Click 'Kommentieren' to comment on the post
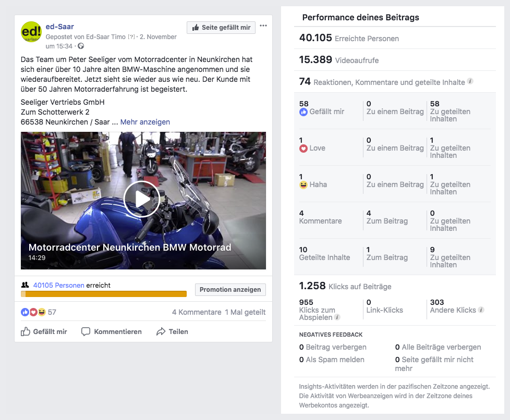 pos(112,331)
